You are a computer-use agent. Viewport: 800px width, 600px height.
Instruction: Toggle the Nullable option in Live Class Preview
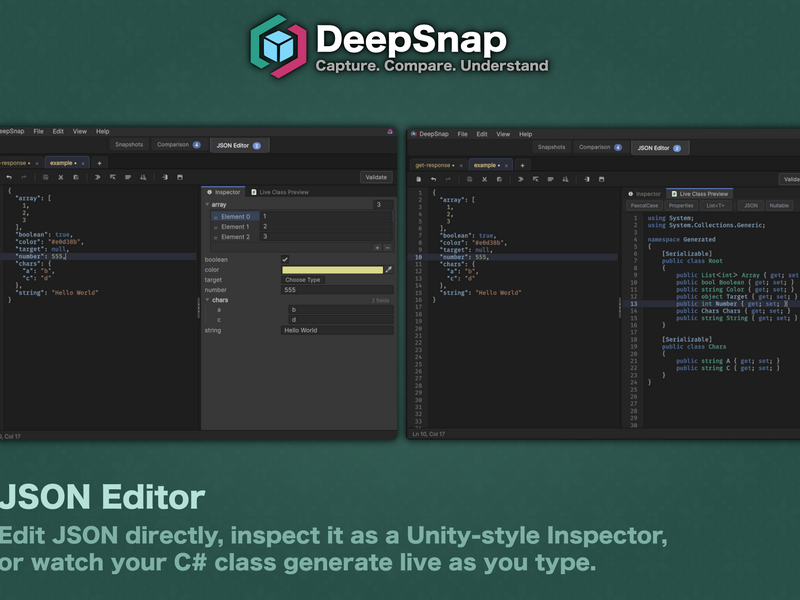tap(779, 206)
